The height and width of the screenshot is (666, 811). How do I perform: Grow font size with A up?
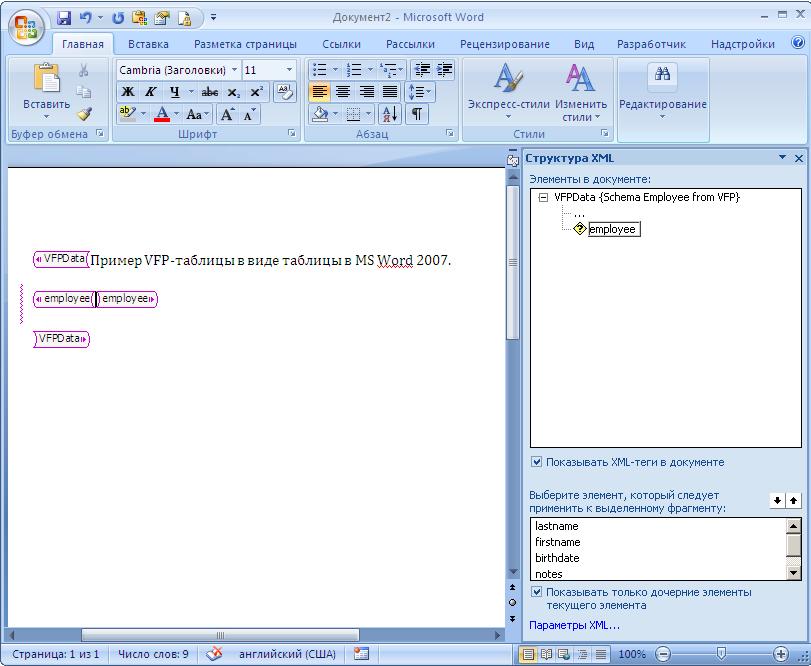coord(227,114)
